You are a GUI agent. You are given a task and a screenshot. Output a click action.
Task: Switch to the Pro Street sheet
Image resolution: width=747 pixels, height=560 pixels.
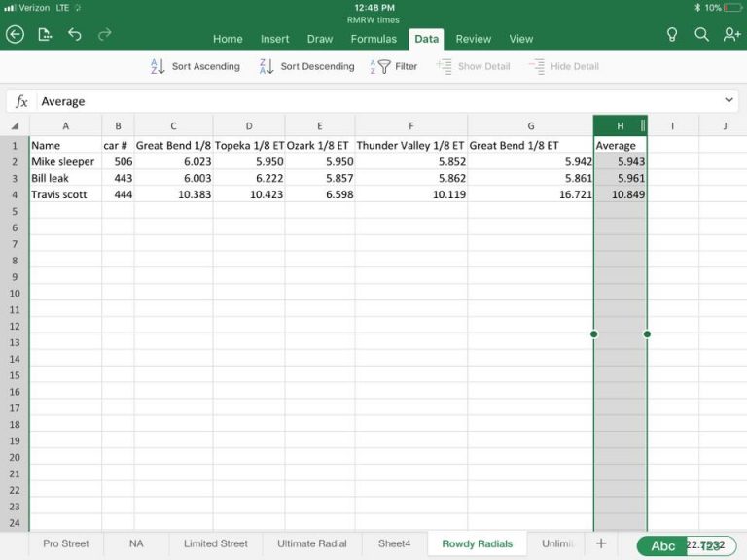pos(64,543)
